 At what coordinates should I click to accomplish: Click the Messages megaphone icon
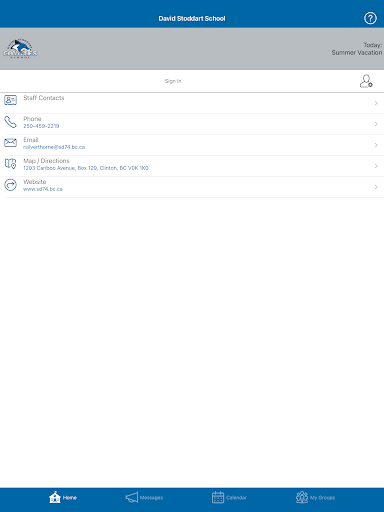[x=132, y=497]
